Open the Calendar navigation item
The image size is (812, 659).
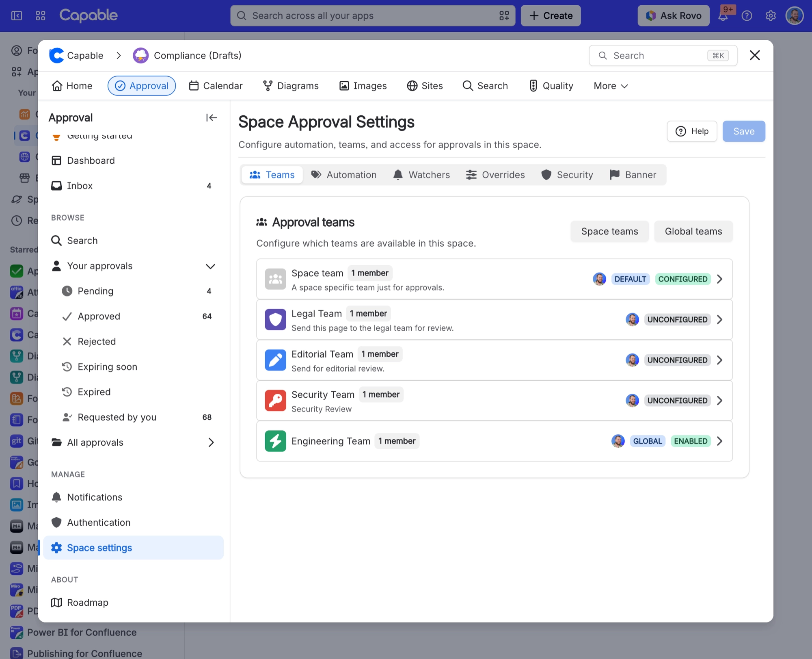pyautogui.click(x=216, y=86)
